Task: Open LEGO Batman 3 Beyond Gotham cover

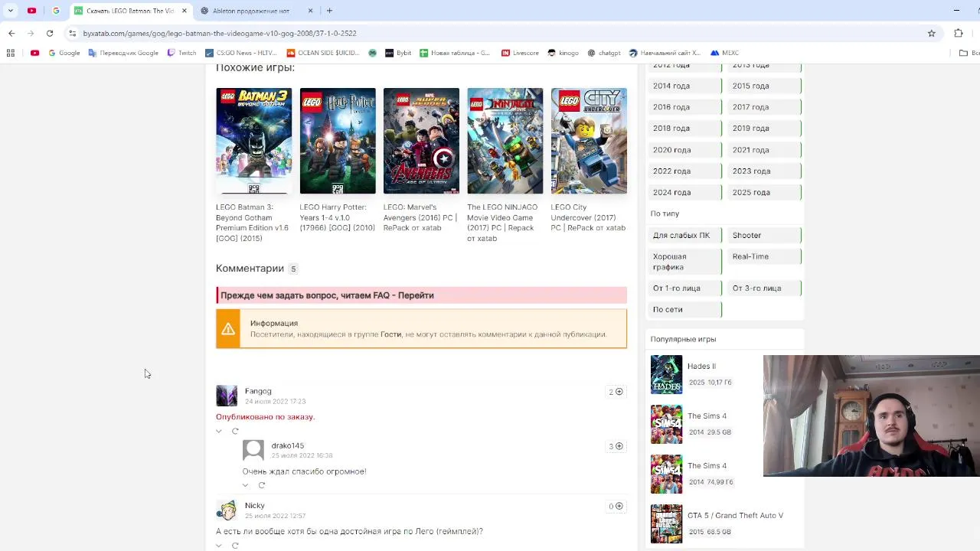Action: [253, 141]
